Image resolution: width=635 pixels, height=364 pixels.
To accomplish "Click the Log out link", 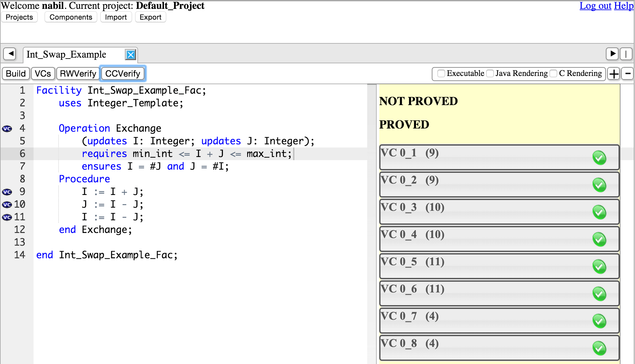I will [595, 6].
